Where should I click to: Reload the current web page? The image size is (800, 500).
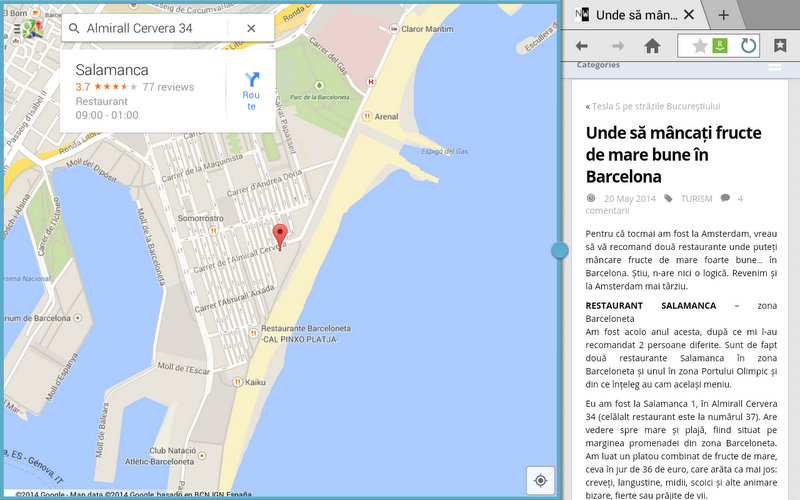(748, 46)
